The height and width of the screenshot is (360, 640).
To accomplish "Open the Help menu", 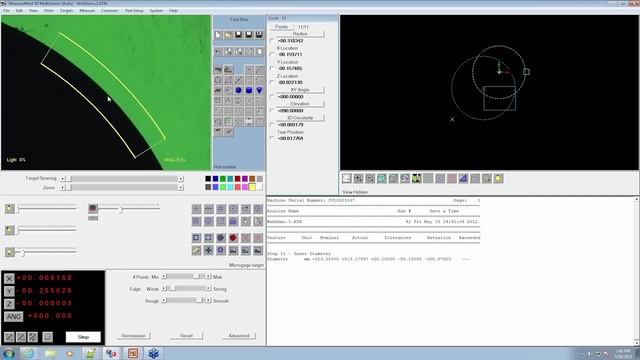I will (x=173, y=11).
